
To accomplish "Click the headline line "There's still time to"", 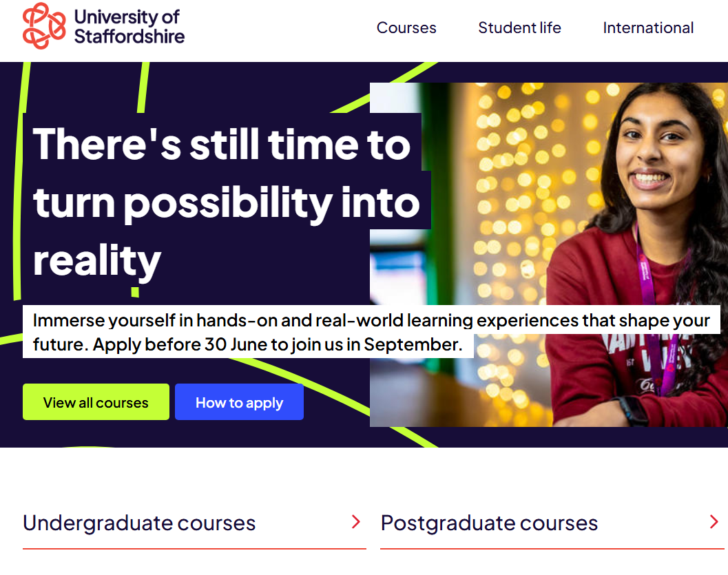I will pyautogui.click(x=222, y=144).
